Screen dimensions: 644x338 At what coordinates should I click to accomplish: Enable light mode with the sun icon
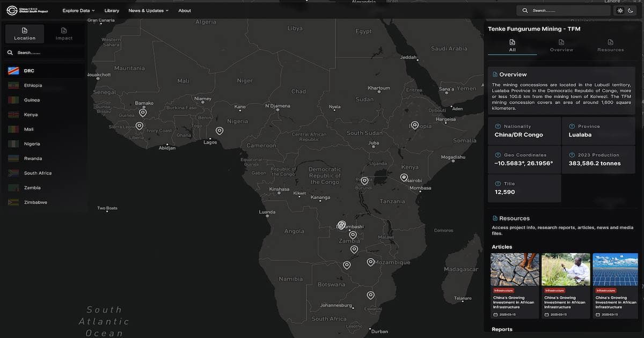(x=620, y=10)
